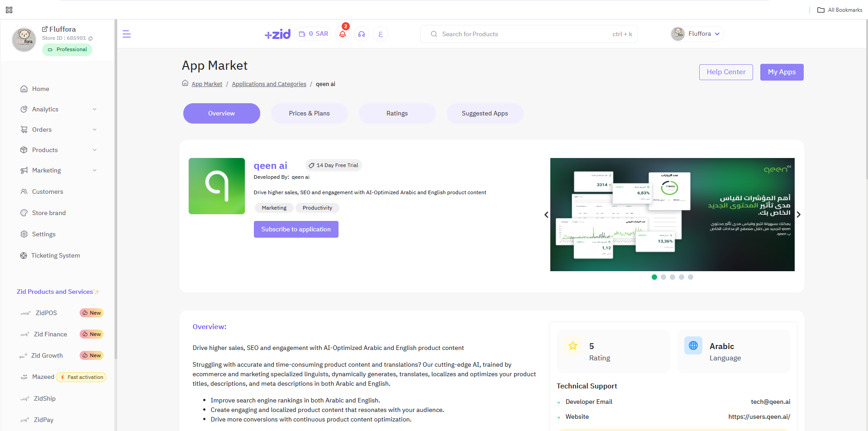Switch to the Ratings tab

[397, 113]
